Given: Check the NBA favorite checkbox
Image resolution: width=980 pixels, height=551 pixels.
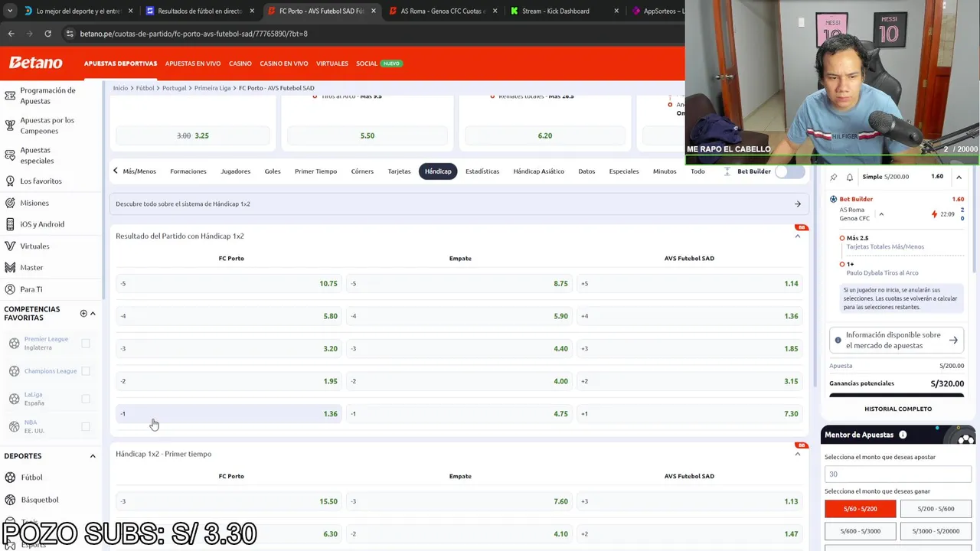Looking at the screenshot, I should coord(86,426).
